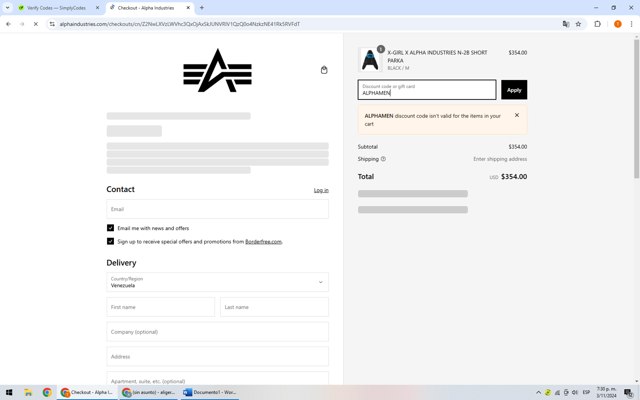Apply the discount code
This screenshot has height=400, width=640.
point(514,90)
